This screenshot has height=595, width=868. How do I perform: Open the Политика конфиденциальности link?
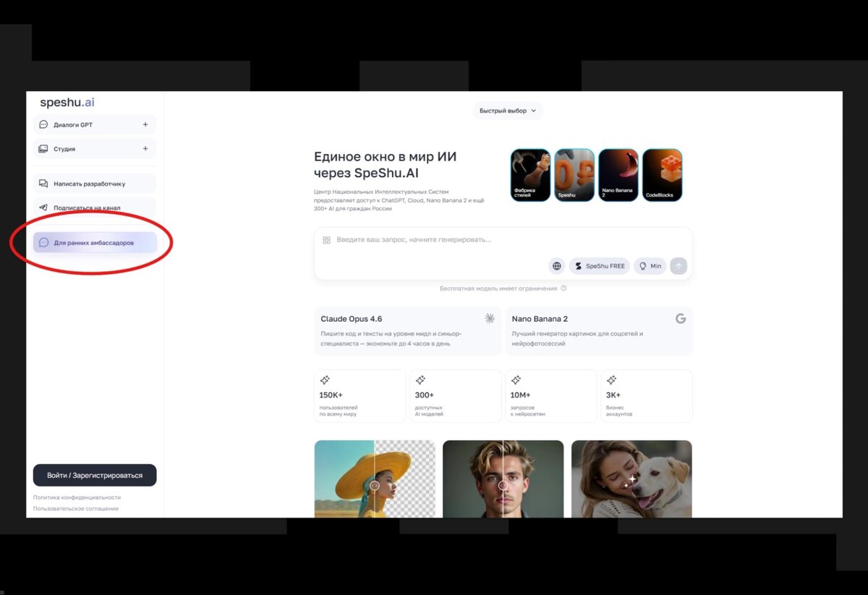[x=77, y=497]
